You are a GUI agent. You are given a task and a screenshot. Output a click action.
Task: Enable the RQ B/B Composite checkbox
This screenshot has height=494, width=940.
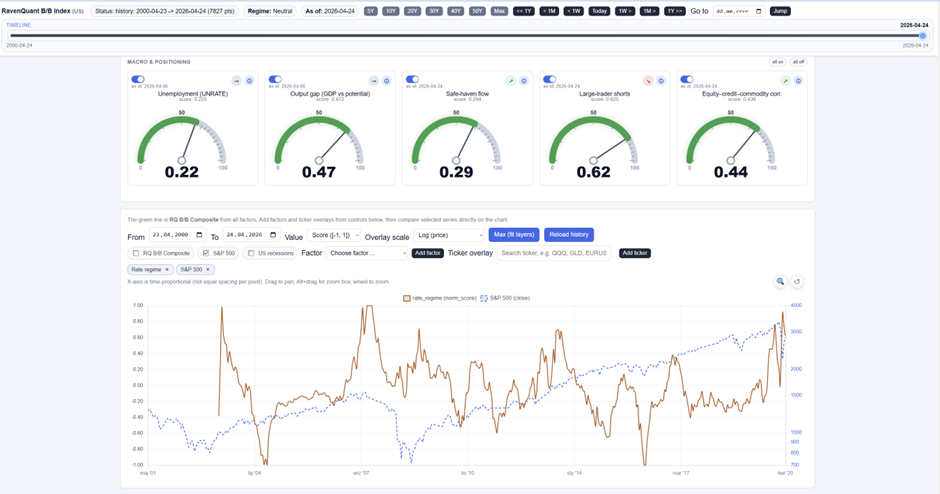(137, 253)
